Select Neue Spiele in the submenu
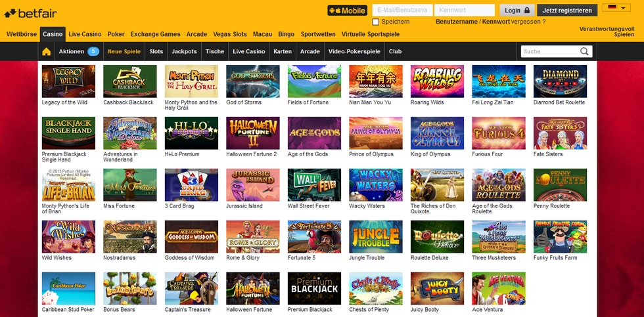This screenshot has height=317, width=644. point(124,52)
